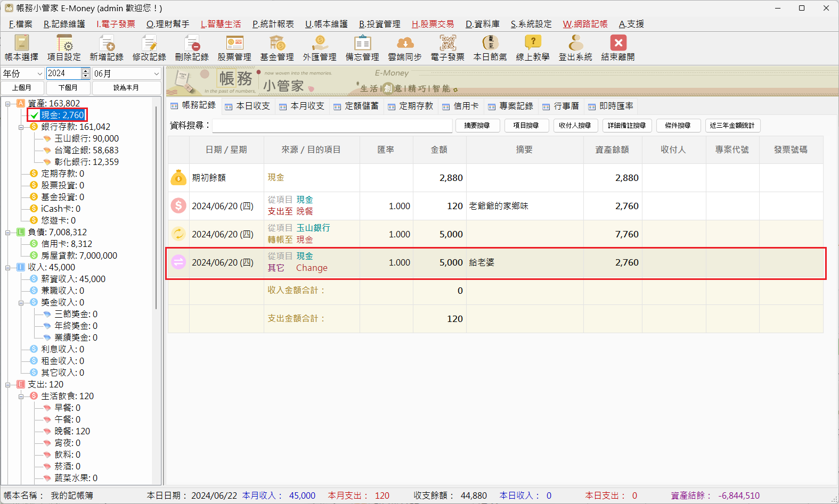The image size is (839, 504).
Task: Click the 資產 category icon in tree
Action: point(21,103)
